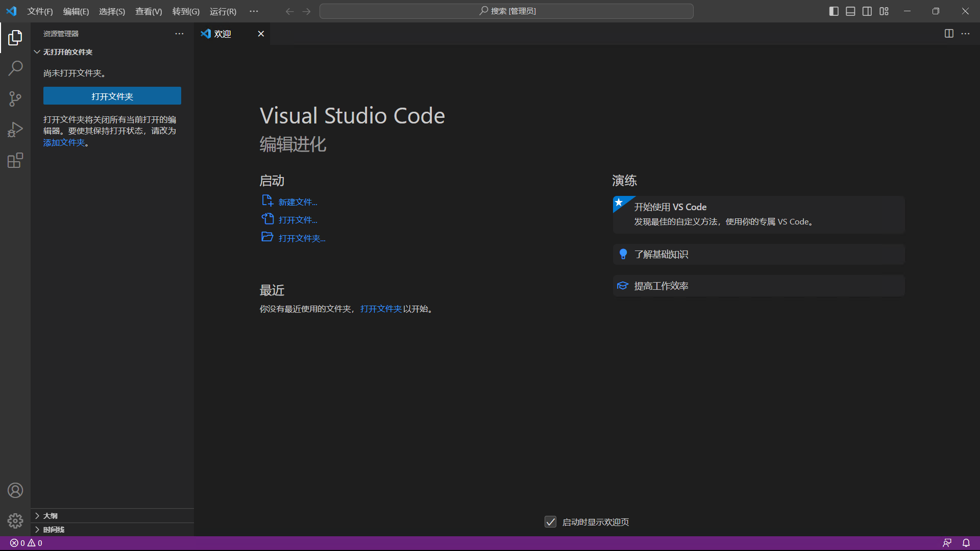Go forward with the right arrow
The width and height of the screenshot is (980, 551).
click(306, 11)
